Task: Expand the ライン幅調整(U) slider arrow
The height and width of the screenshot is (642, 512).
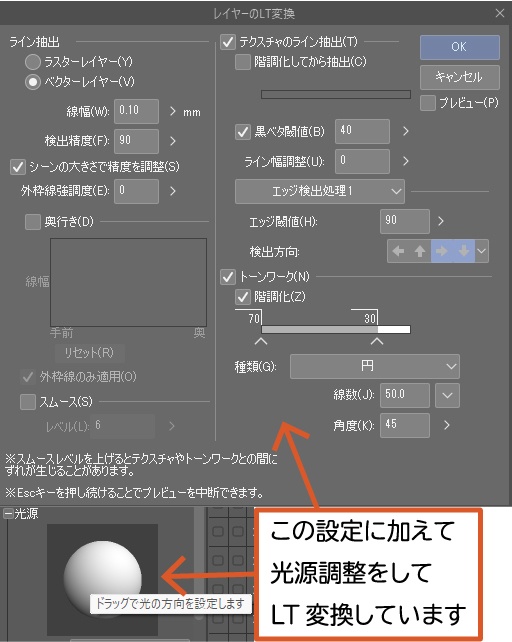Action: [406, 161]
